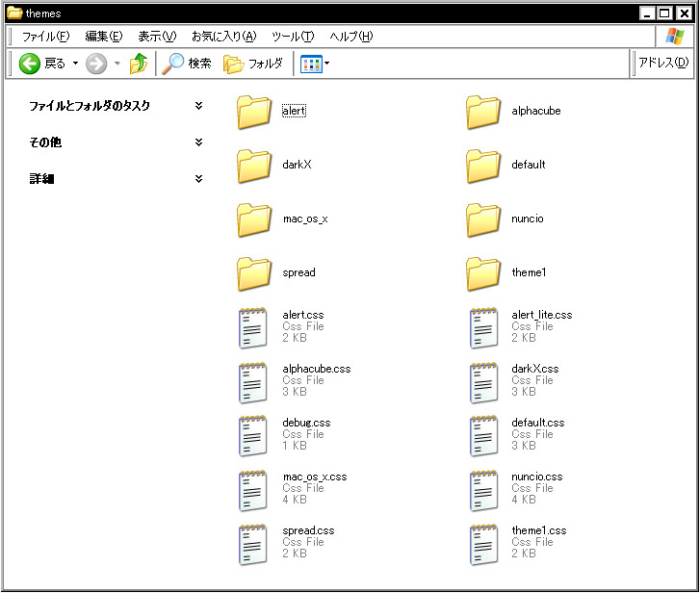Click the 戻る back label
700x593 pixels.
point(55,64)
